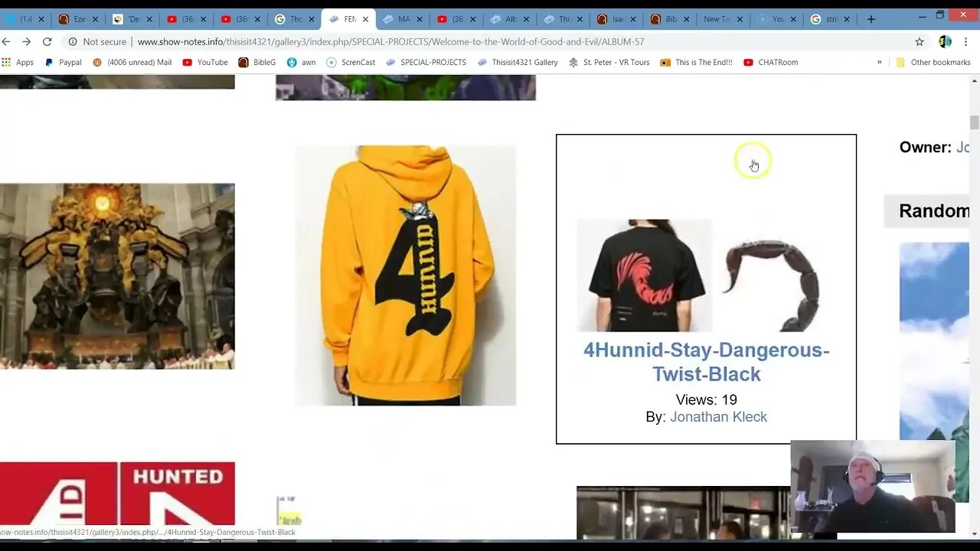Bookmark this page with the star icon

[920, 42]
